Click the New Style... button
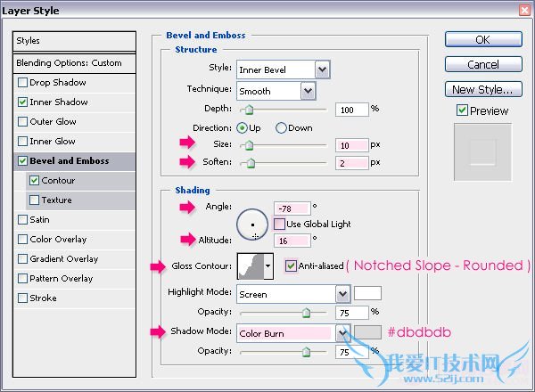535x392 pixels. [482, 89]
